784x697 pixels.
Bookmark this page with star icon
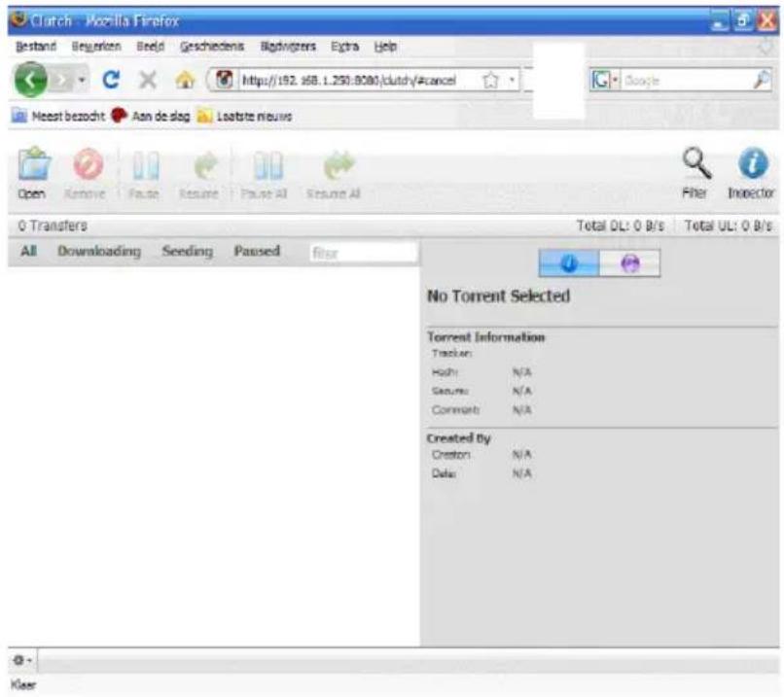click(x=490, y=80)
